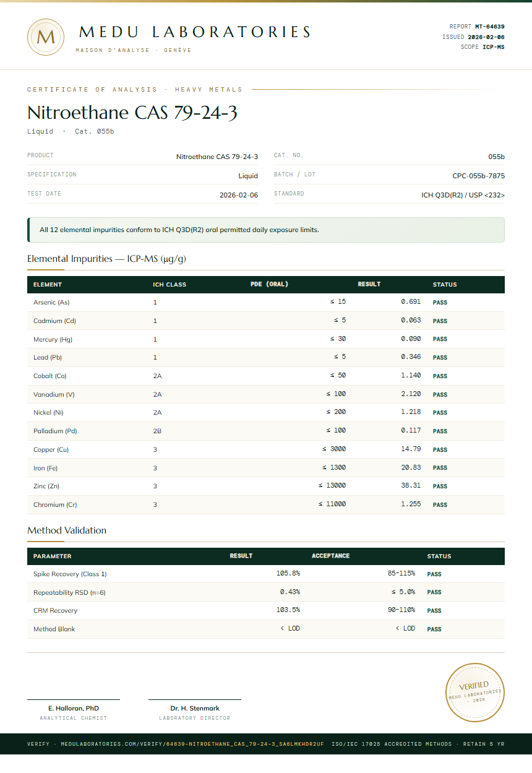Image resolution: width=532 pixels, height=773 pixels.
Task: Click the Medu Laboratories M logo
Action: (x=46, y=37)
